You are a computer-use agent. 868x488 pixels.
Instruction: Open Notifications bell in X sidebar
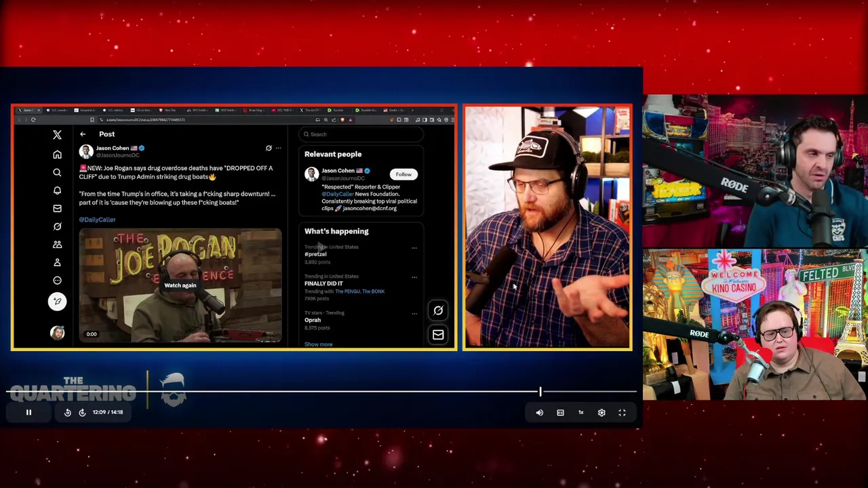57,190
